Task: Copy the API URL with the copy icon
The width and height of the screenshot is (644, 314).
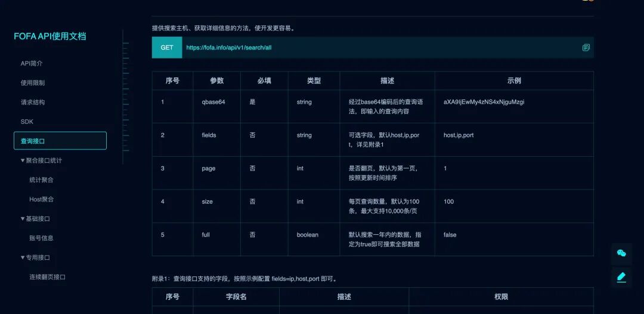Action: point(586,48)
